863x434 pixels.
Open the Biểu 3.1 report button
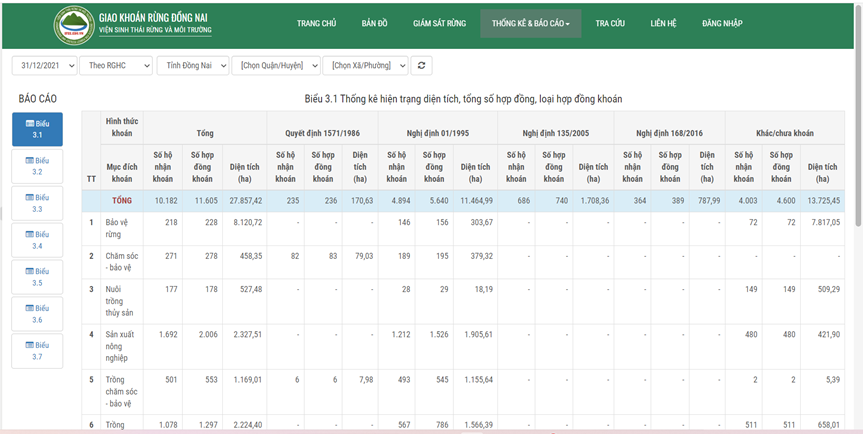click(37, 129)
